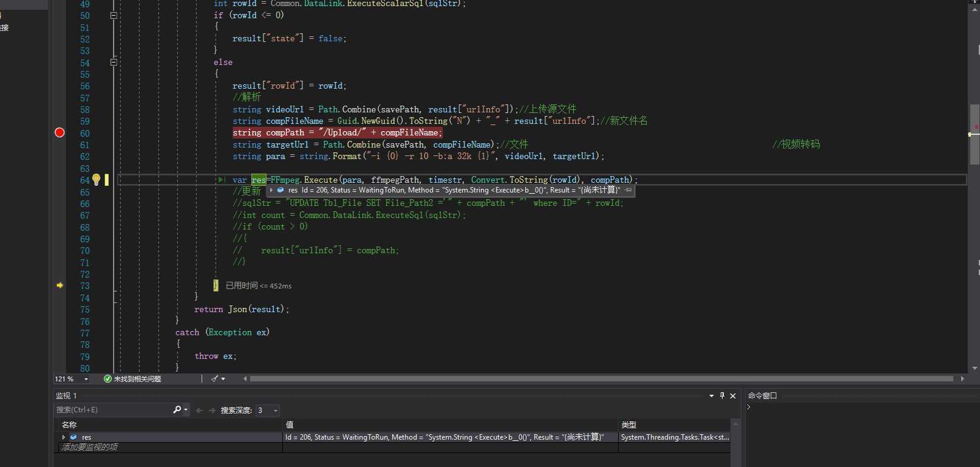Click the horizontal scrollbar thumb of the editor
Image resolution: width=980 pixels, height=467 pixels.
coord(601,379)
